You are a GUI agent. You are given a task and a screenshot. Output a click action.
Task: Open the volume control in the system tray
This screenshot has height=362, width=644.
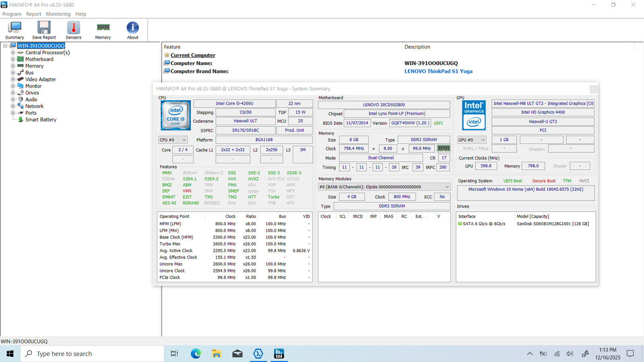(570, 354)
